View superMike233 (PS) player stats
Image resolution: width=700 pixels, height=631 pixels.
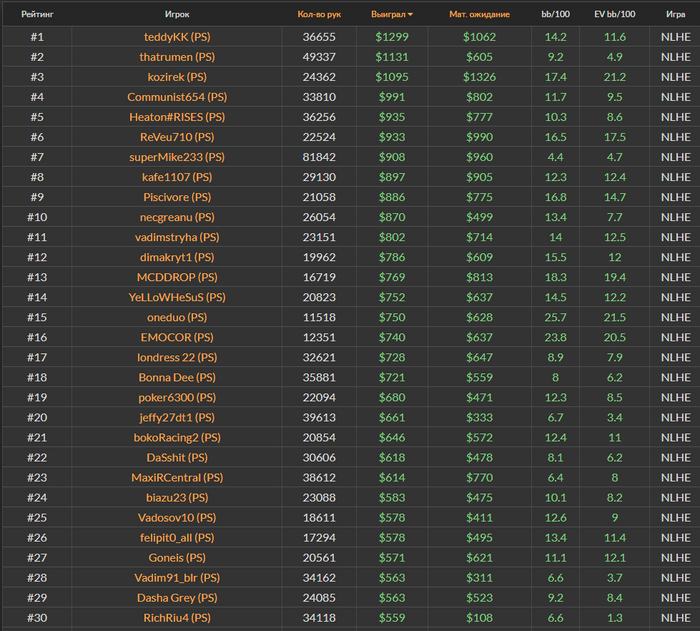pos(177,157)
